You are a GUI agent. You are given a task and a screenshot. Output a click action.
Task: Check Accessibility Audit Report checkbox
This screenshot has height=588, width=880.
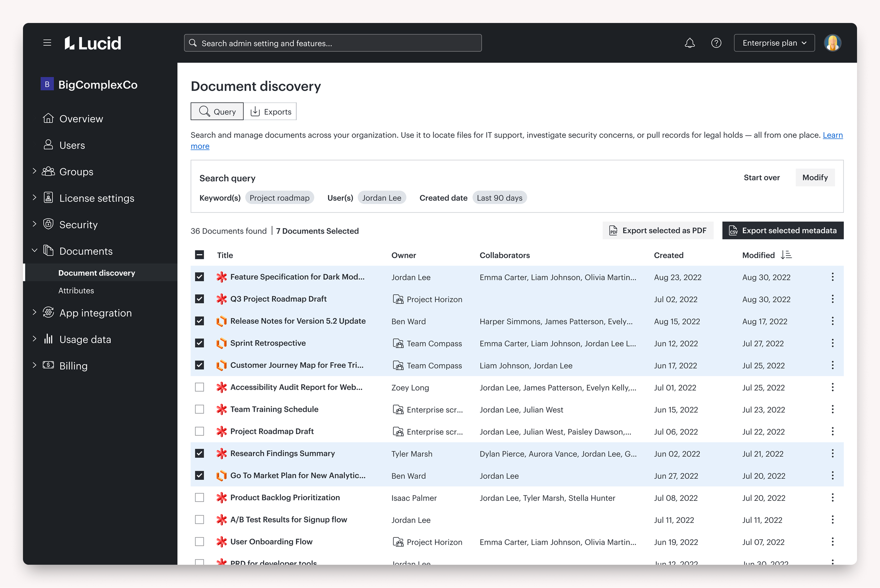coord(200,387)
